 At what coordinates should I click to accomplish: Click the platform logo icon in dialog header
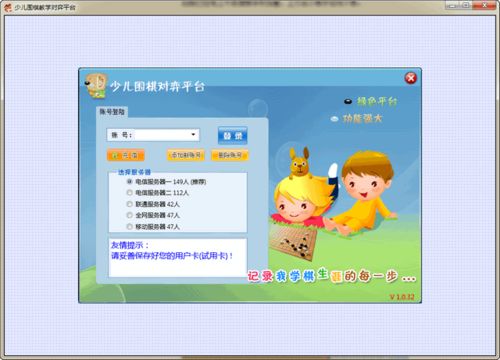96,86
